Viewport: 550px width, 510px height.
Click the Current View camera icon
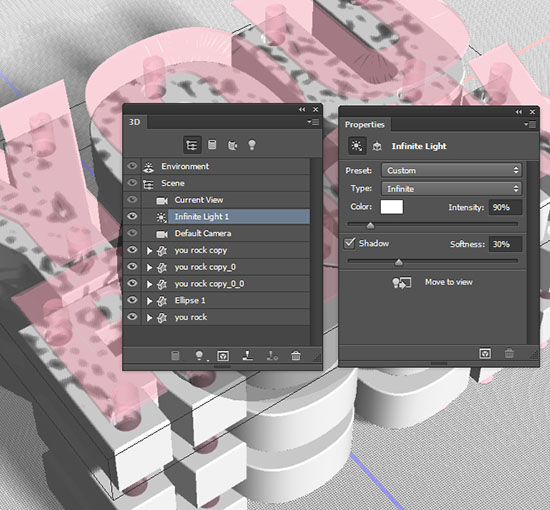coord(162,200)
